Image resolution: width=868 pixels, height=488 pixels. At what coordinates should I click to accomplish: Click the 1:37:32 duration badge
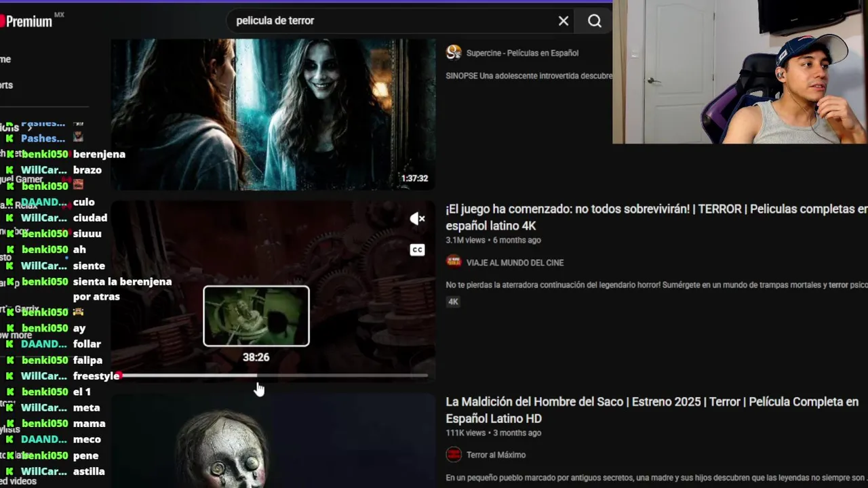pos(414,178)
